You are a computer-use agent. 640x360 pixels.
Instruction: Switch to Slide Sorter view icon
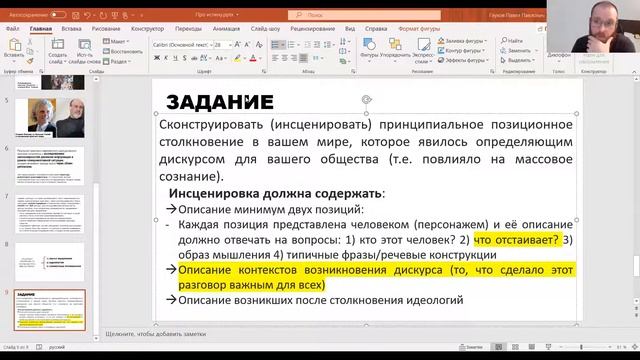click(x=515, y=347)
